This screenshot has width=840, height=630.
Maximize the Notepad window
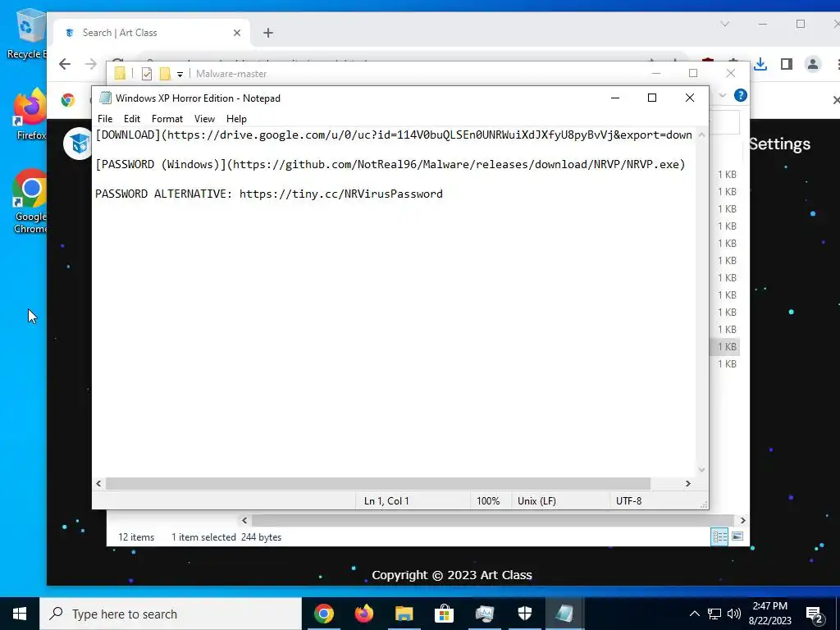click(652, 98)
